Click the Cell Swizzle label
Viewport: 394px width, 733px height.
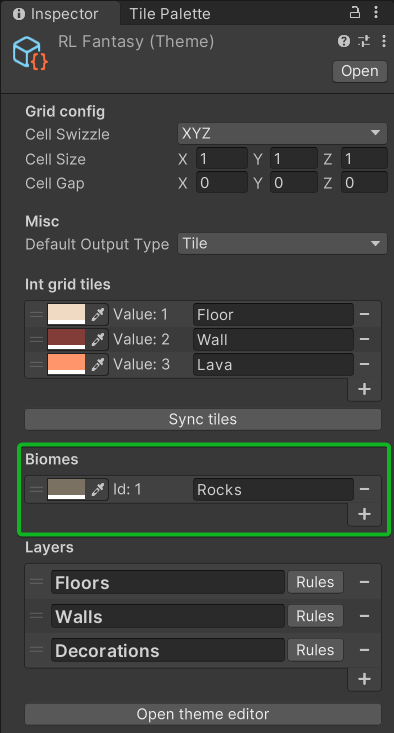click(x=67, y=134)
